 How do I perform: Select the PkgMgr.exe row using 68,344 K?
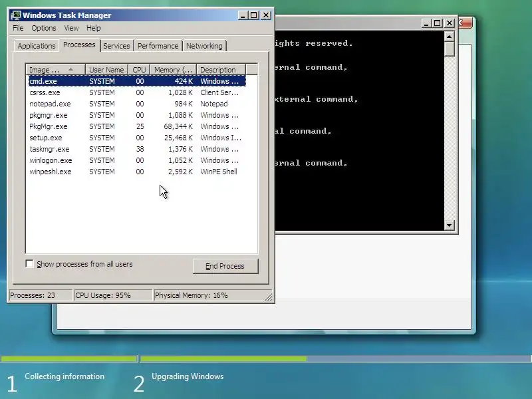coord(137,126)
